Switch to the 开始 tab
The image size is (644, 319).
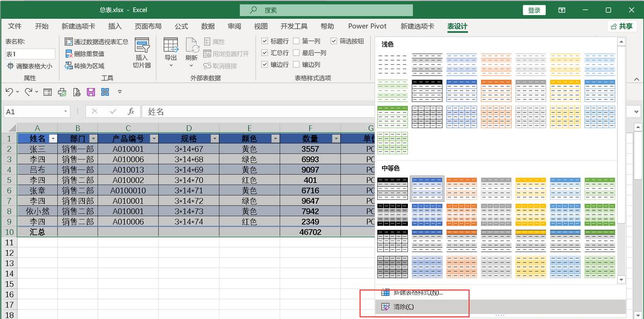click(x=41, y=26)
